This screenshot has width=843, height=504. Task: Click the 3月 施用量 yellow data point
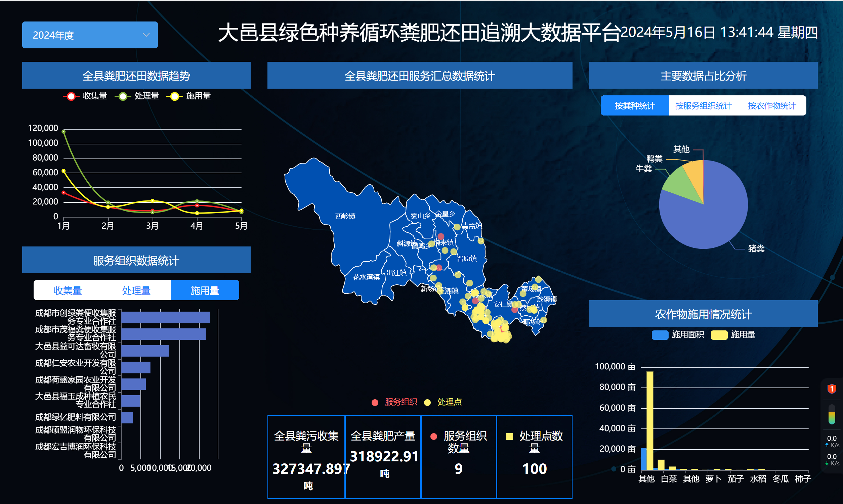(x=153, y=201)
